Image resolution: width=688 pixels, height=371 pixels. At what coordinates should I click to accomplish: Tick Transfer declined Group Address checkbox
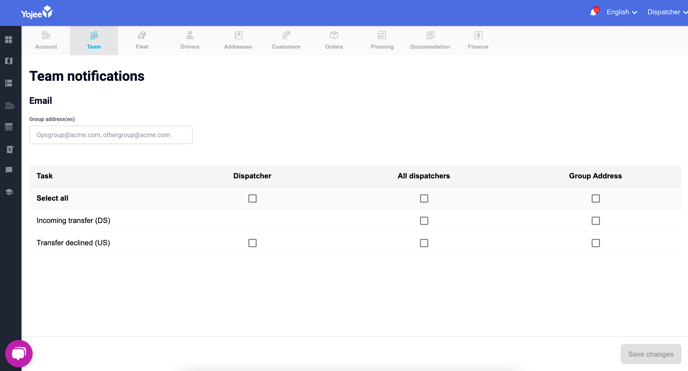[x=595, y=243]
